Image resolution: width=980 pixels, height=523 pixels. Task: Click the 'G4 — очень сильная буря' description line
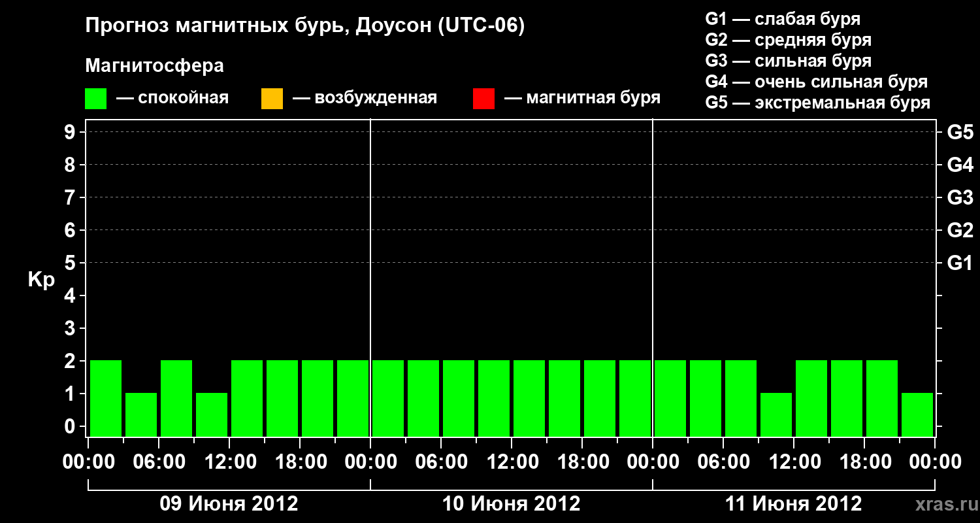817,82
